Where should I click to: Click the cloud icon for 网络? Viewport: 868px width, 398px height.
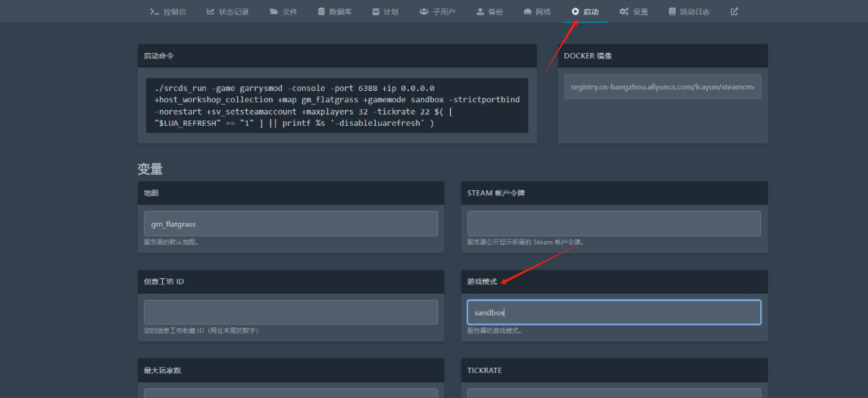(x=527, y=11)
